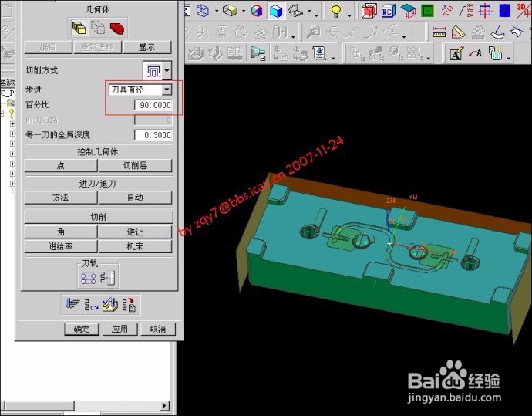Click the yellow light bulb toolbar icon

coord(336,11)
